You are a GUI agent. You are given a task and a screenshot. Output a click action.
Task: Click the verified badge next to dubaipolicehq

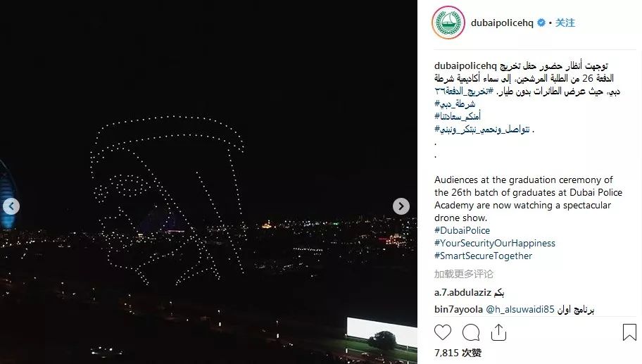click(x=541, y=23)
